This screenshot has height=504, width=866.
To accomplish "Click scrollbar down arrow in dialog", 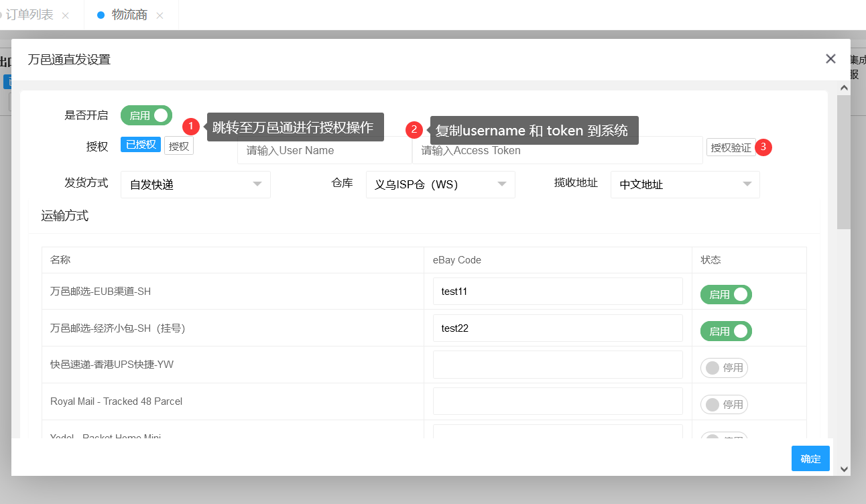I will tap(844, 469).
